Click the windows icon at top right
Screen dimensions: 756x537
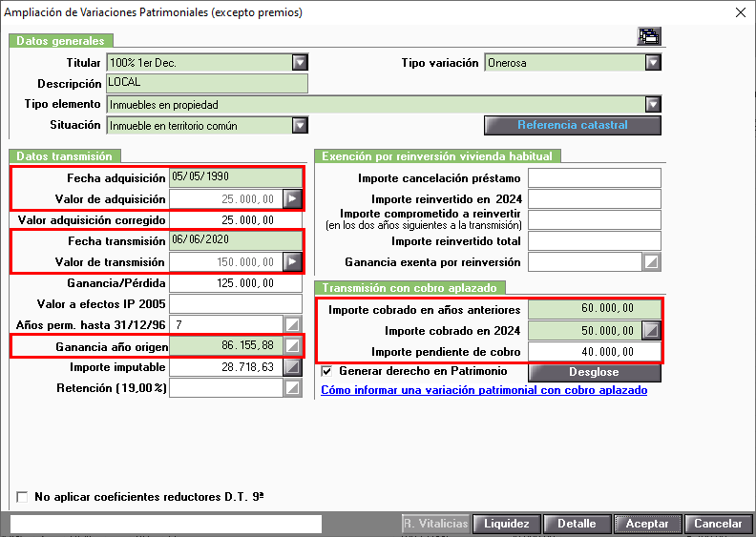click(x=648, y=36)
